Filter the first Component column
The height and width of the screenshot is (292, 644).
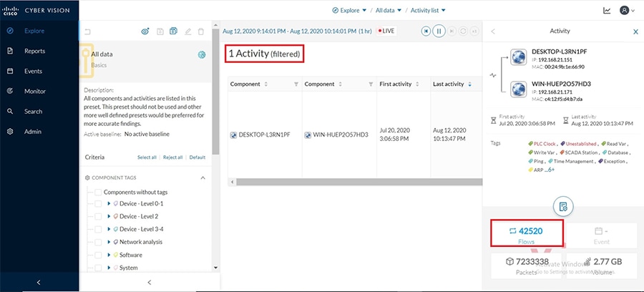(296, 84)
